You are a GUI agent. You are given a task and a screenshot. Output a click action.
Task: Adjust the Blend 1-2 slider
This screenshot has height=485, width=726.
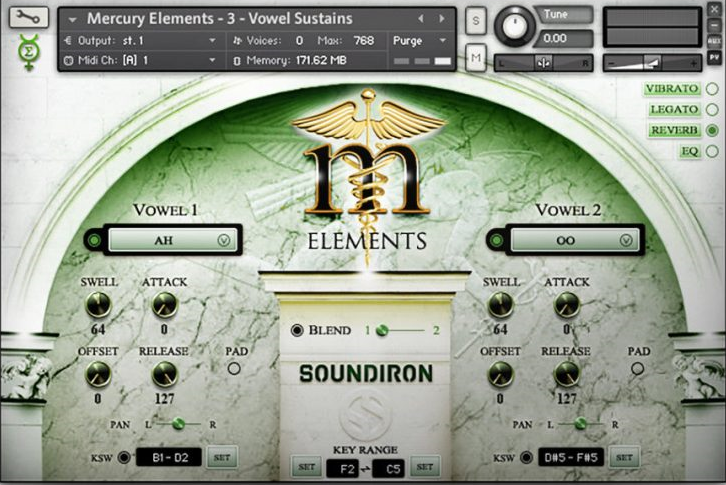point(401,330)
